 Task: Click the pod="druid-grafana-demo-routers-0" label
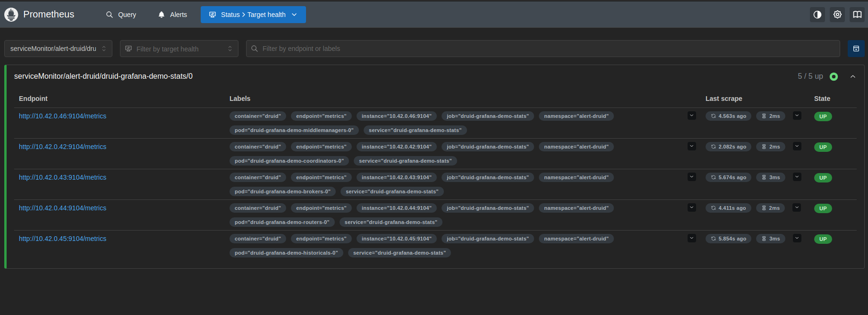(282, 222)
